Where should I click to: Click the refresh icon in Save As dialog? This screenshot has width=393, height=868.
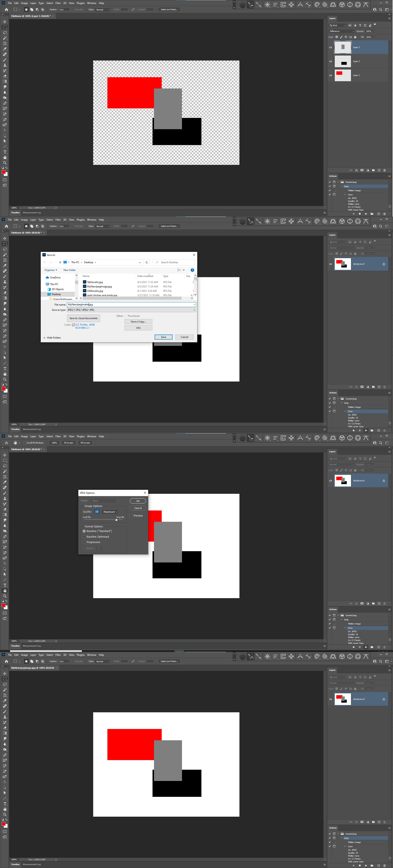pyautogui.click(x=146, y=262)
